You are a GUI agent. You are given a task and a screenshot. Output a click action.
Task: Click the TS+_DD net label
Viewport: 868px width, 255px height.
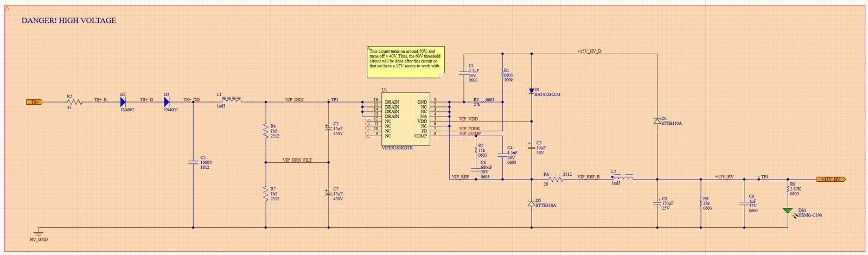pos(192,100)
